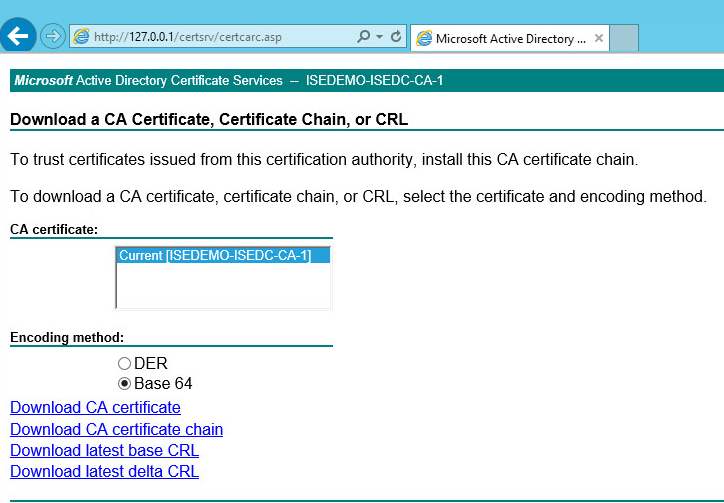Click the Internet Explorer icon in address bar
The image size is (724, 503).
click(x=81, y=36)
